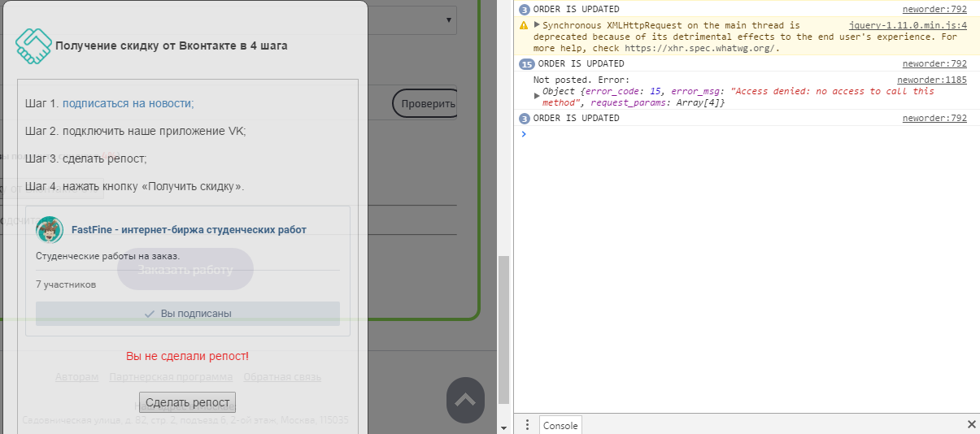The height and width of the screenshot is (434, 980).
Task: Open the Обратная связь footer link
Action: point(282,377)
